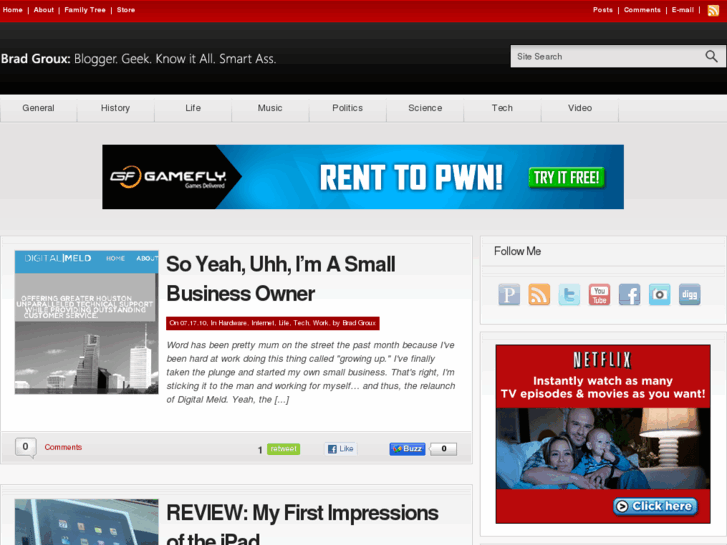Visit the Twitter follow icon
This screenshot has width=727, height=545.
click(x=569, y=295)
